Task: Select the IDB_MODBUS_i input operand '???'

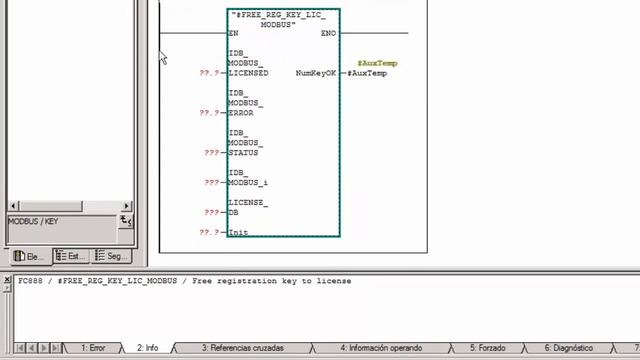Action: click(211, 182)
